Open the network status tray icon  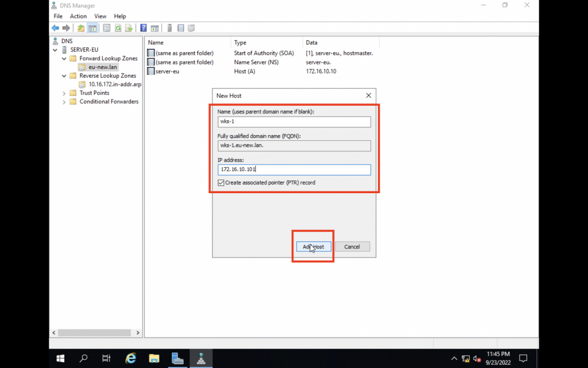point(466,359)
